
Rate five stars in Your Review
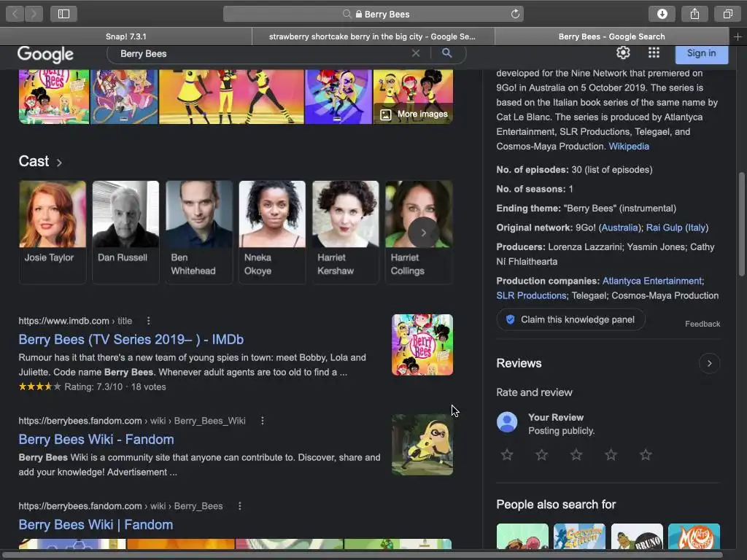pos(646,455)
